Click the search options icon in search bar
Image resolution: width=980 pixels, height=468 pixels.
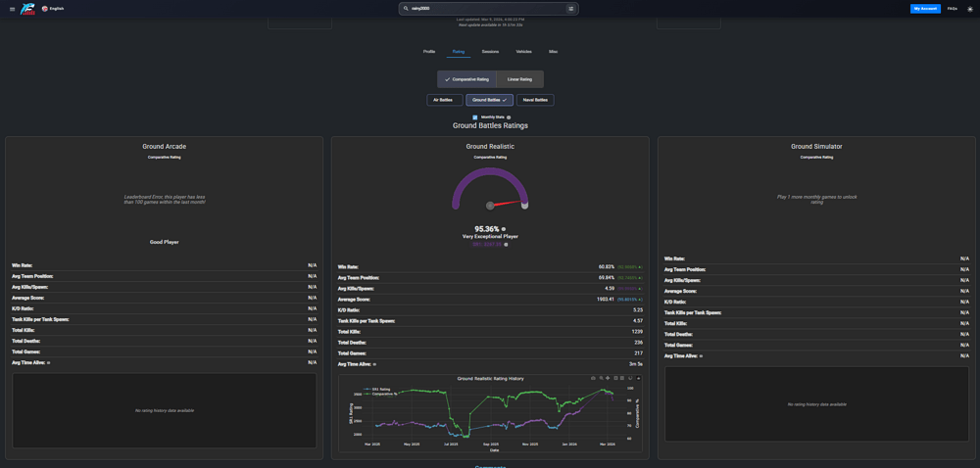point(570,9)
